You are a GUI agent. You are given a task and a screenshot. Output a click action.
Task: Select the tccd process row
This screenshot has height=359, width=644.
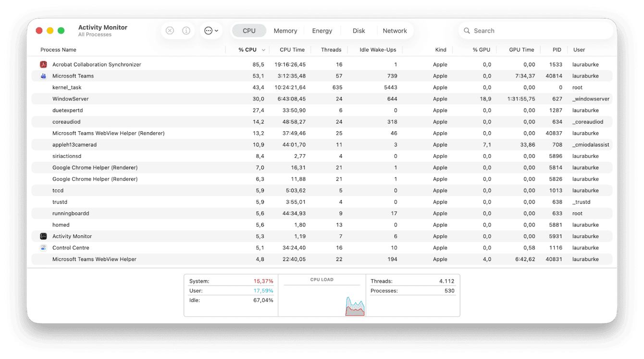[322, 191]
